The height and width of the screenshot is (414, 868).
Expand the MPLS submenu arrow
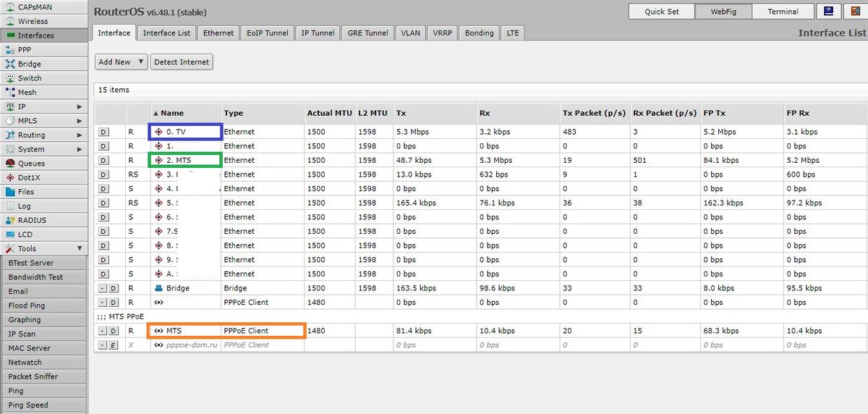(x=79, y=121)
